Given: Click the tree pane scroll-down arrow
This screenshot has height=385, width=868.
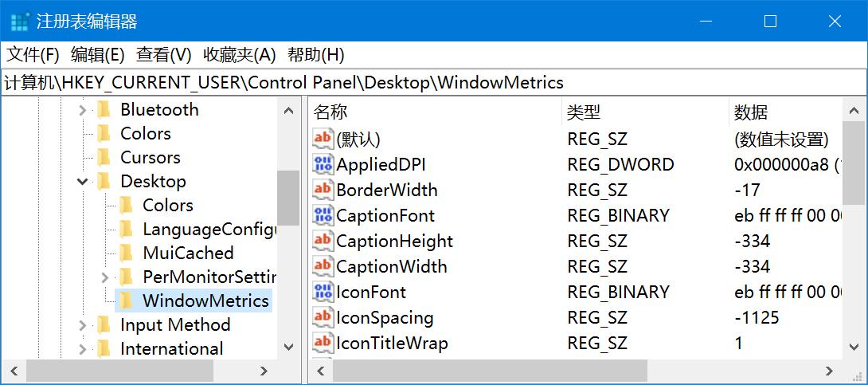Looking at the screenshot, I should tap(288, 348).
